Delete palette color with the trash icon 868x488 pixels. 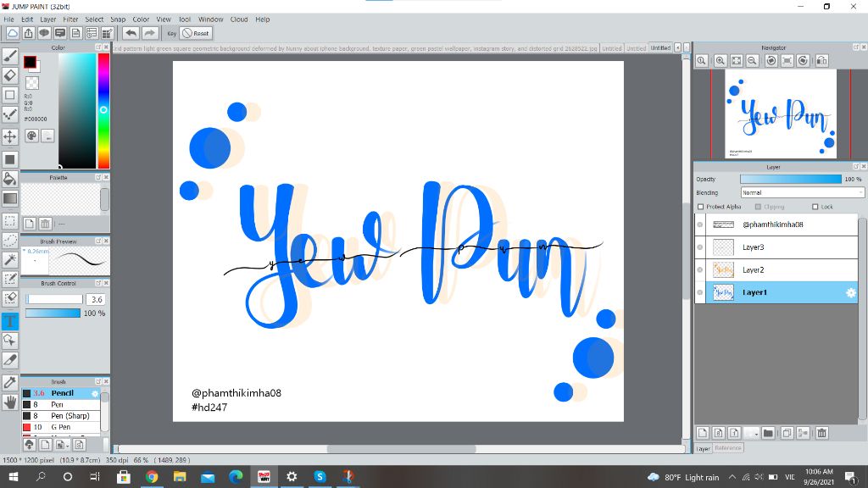point(45,224)
